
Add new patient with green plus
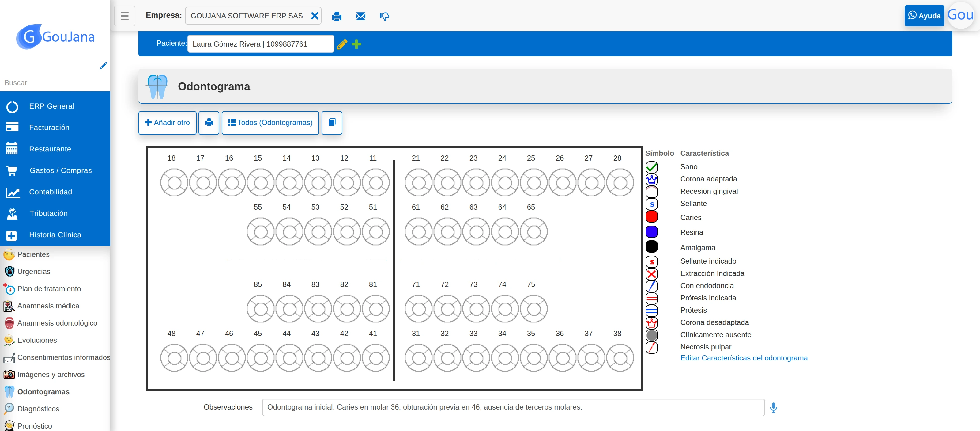(356, 44)
